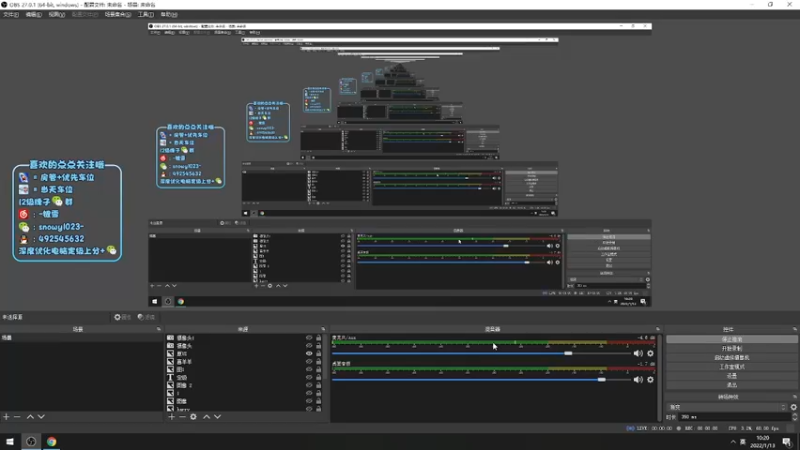Screen dimensions: 800x450
Task: Float the 场景 scenes dock panel
Action: (x=159, y=329)
